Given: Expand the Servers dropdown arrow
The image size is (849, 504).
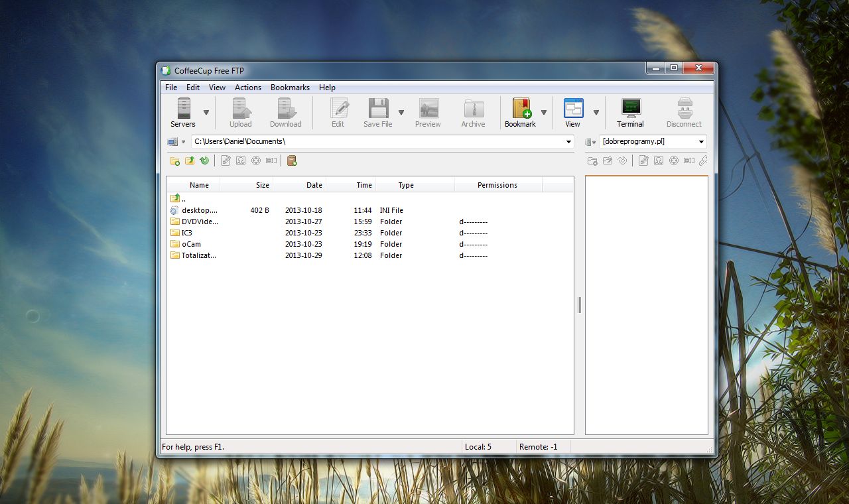Looking at the screenshot, I should pos(206,112).
